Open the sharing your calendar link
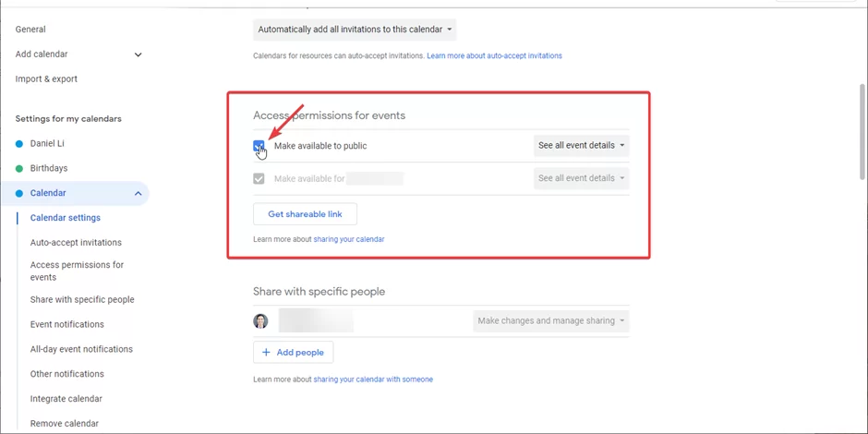 tap(349, 240)
